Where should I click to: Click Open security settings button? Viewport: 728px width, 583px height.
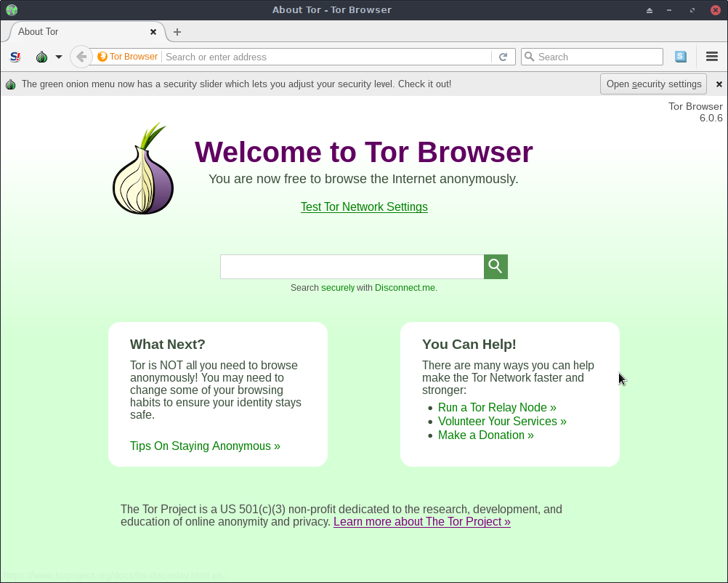(654, 84)
